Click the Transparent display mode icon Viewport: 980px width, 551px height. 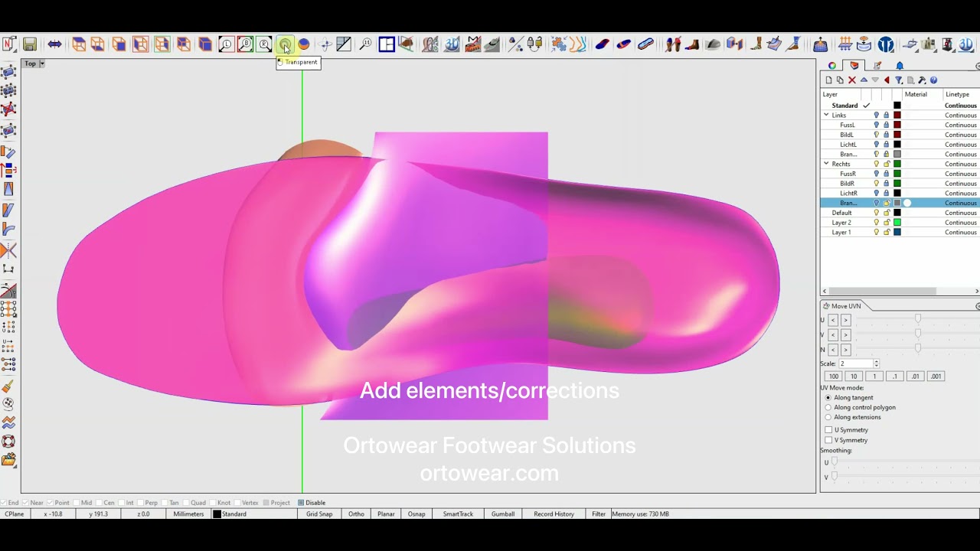285,44
